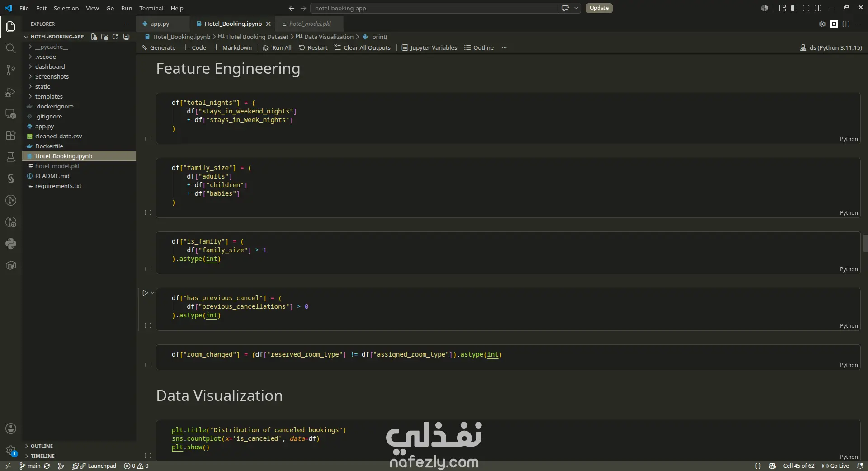Show errors and warnings count

coord(136,466)
